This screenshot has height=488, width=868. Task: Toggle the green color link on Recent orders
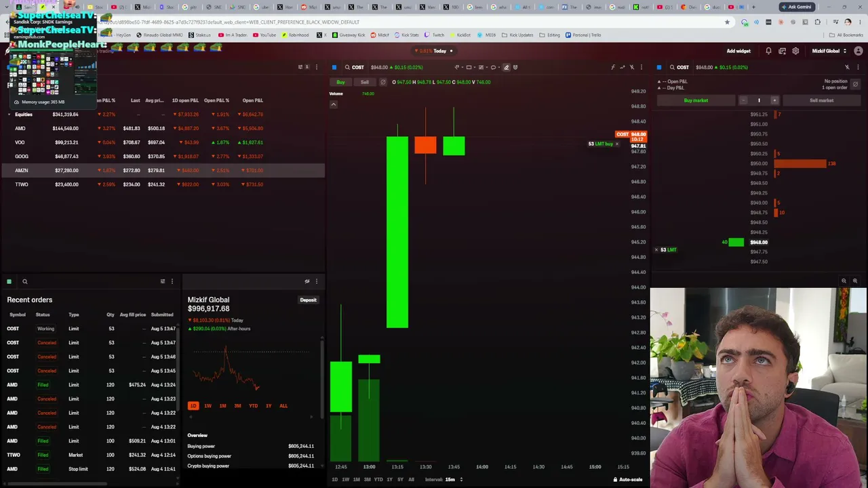pos(9,281)
